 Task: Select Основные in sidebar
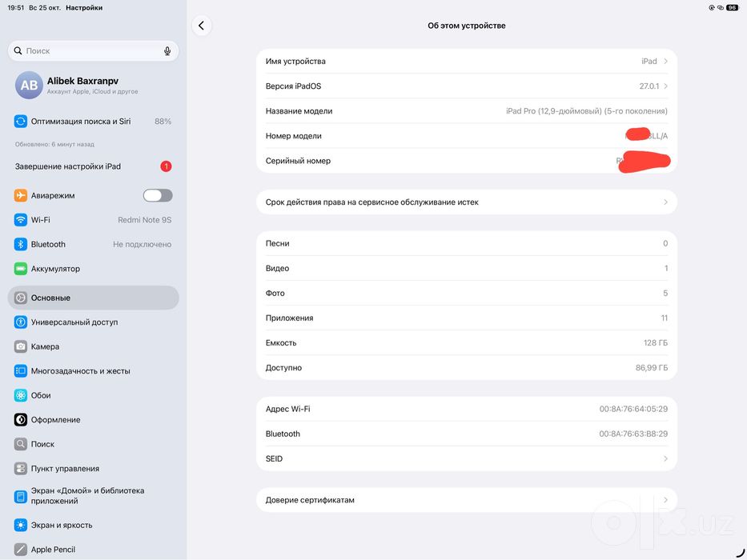(x=94, y=298)
